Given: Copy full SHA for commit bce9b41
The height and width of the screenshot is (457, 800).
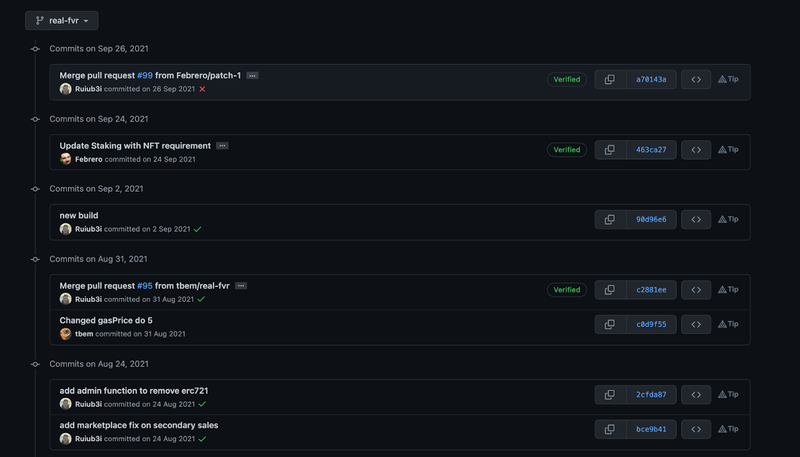Looking at the screenshot, I should click(x=610, y=429).
